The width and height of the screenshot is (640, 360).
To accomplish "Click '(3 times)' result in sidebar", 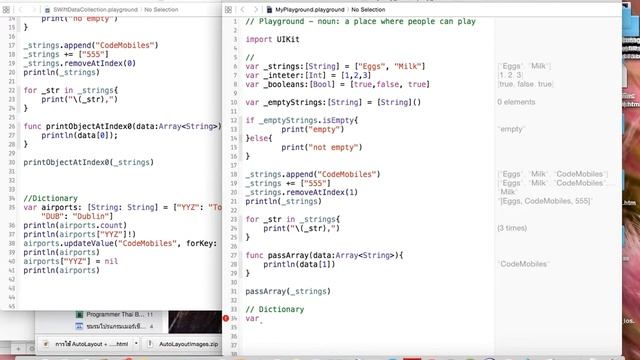I will pos(512,228).
